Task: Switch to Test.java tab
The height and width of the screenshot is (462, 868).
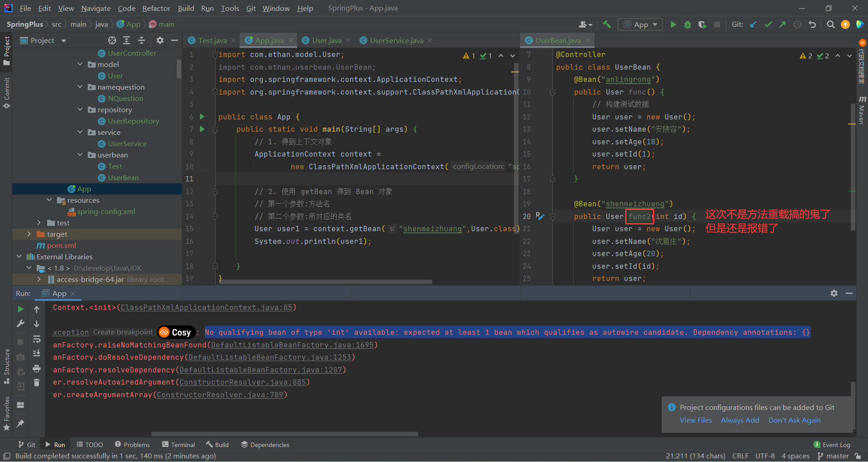Action: pos(212,40)
